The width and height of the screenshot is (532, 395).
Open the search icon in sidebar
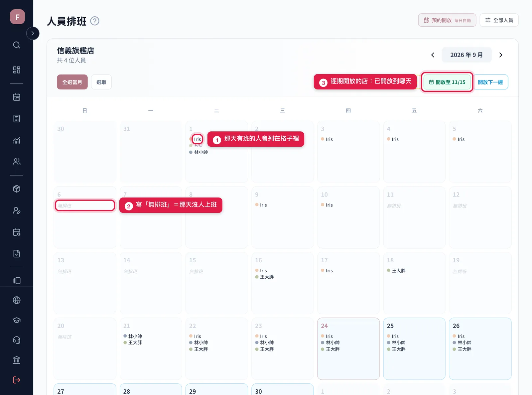point(17,45)
